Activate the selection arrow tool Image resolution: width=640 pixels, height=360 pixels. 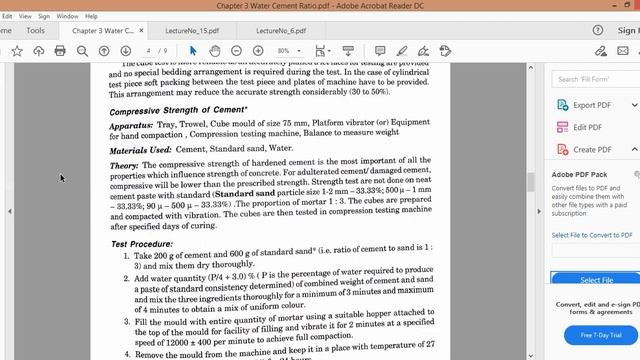point(193,51)
